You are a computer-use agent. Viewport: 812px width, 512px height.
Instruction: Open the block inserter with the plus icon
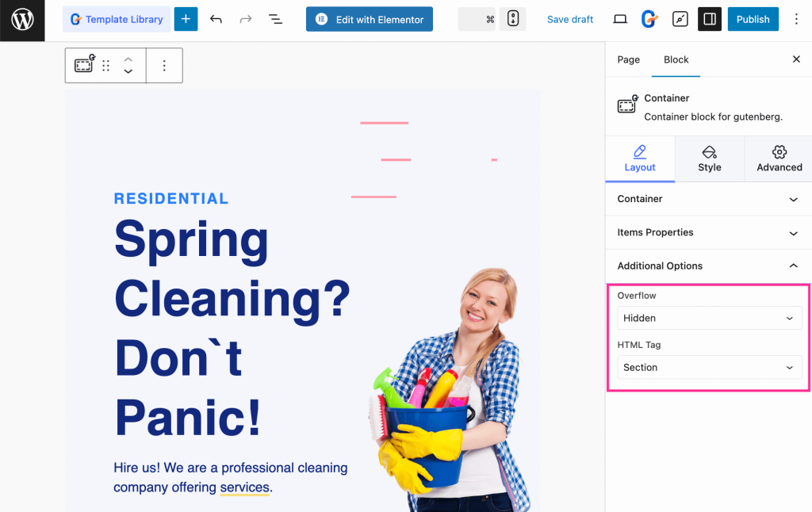click(186, 17)
